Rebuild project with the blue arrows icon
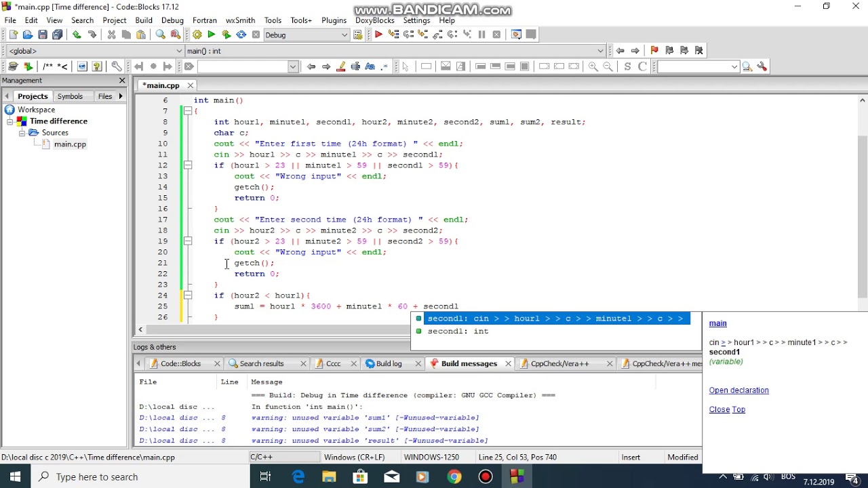This screenshot has width=868, height=488. click(241, 35)
